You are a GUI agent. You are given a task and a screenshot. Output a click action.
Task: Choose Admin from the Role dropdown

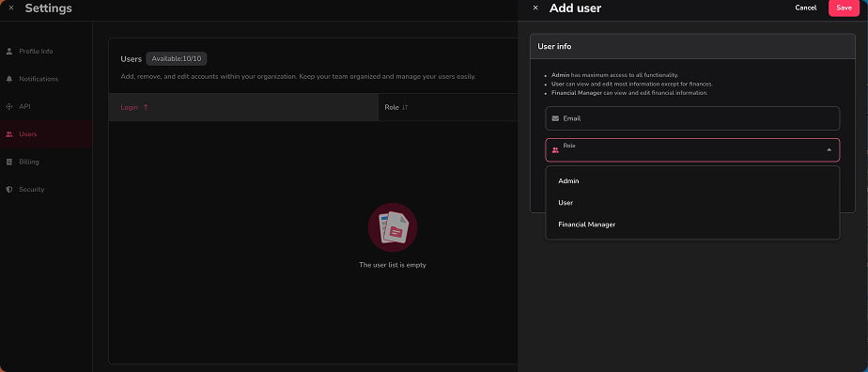pyautogui.click(x=692, y=181)
